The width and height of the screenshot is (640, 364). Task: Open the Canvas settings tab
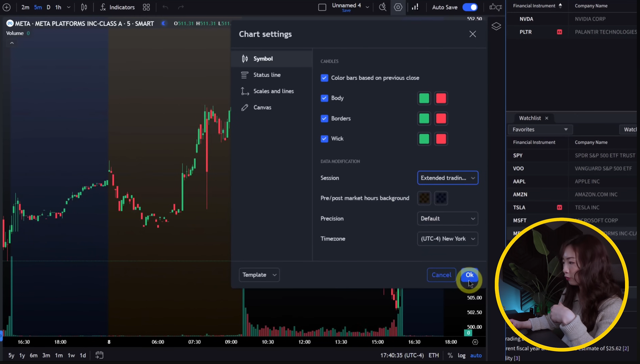point(262,107)
